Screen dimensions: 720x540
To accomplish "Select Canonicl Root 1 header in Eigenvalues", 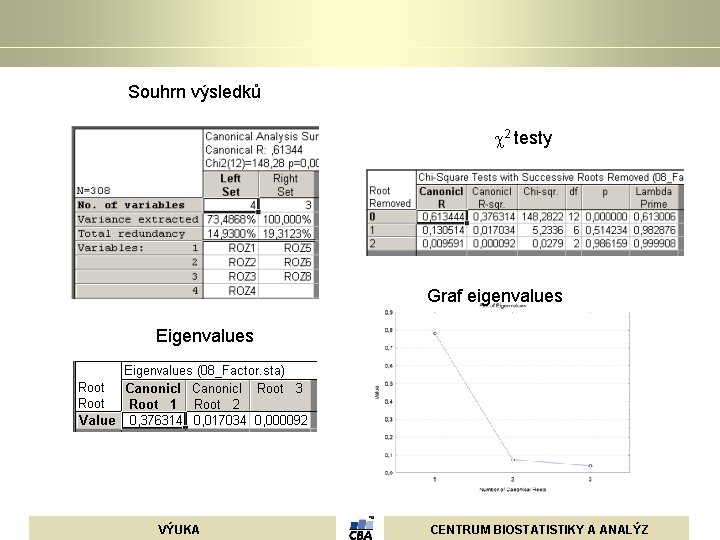I will point(153,396).
